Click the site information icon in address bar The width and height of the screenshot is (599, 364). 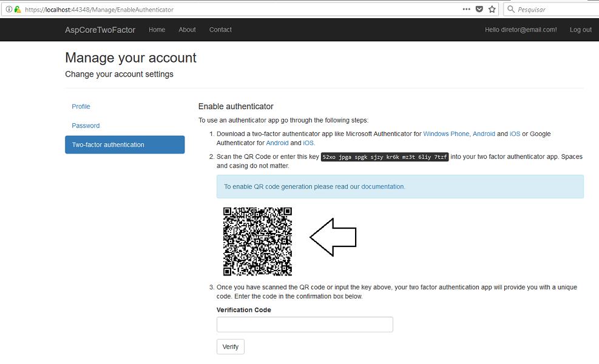point(8,9)
